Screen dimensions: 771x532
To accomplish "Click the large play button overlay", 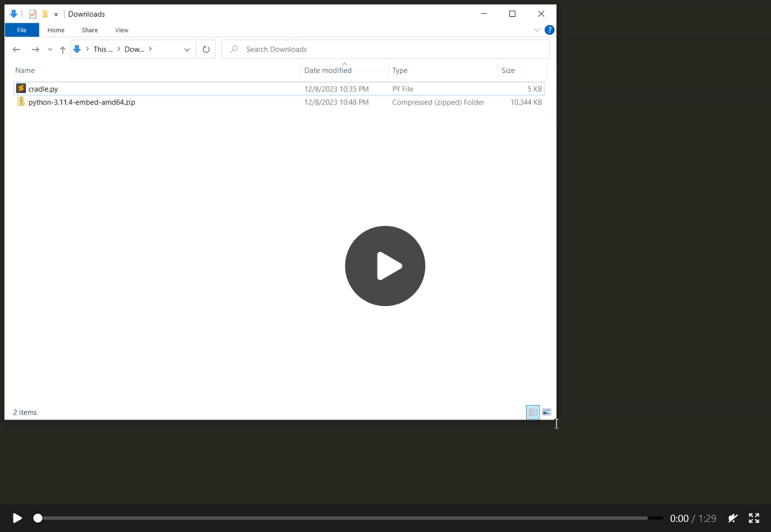I will click(385, 266).
